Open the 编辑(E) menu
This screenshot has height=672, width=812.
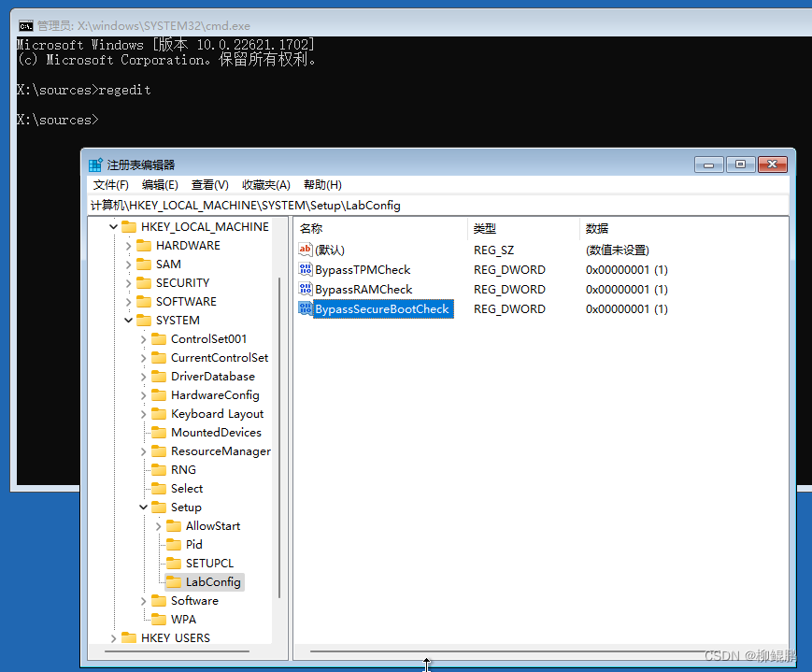tap(155, 184)
